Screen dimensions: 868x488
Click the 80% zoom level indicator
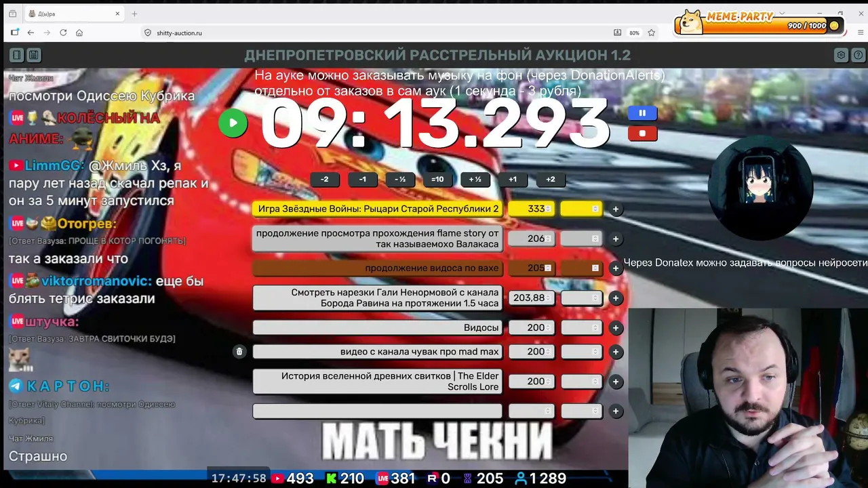pos(634,33)
